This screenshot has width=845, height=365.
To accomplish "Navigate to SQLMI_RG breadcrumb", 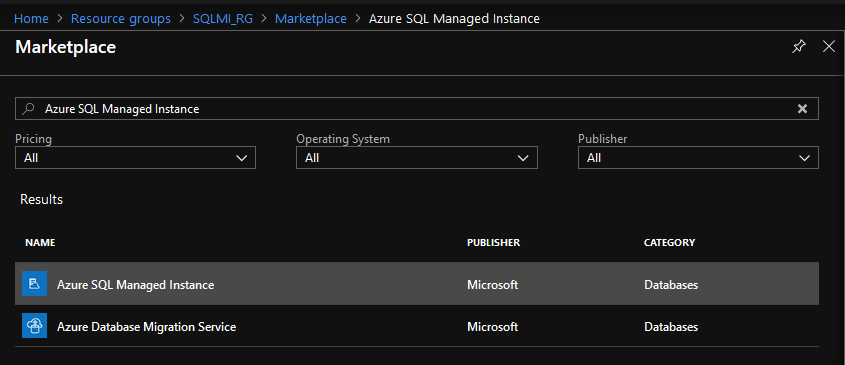I will point(223,19).
